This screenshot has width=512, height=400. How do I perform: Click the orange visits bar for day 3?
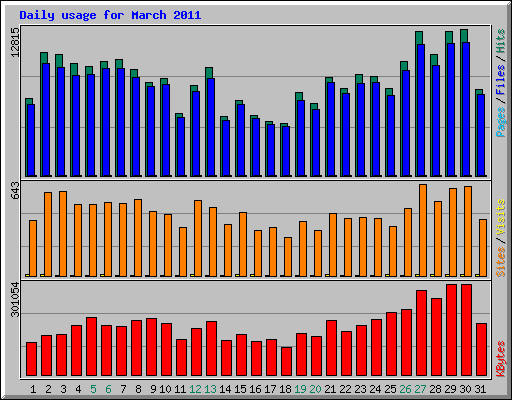click(x=63, y=234)
